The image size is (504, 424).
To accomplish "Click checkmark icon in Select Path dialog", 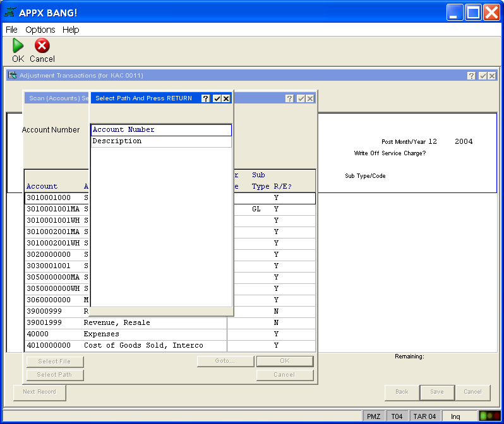I will [217, 98].
